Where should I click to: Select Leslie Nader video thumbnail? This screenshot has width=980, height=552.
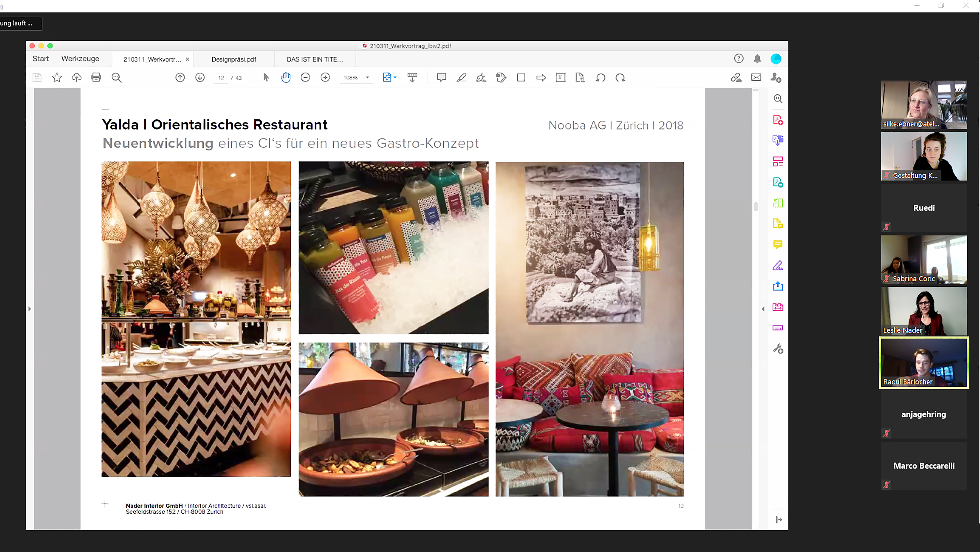[924, 311]
